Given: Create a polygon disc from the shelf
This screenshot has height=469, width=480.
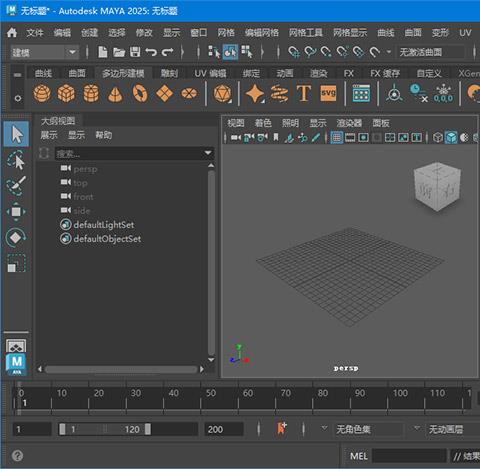Looking at the screenshot, I should tap(189, 93).
